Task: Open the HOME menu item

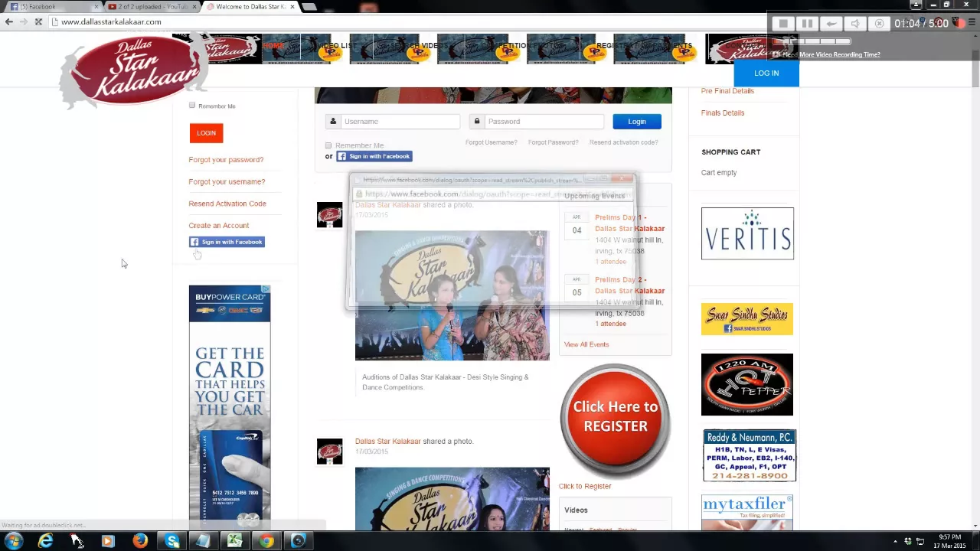Action: click(x=273, y=45)
